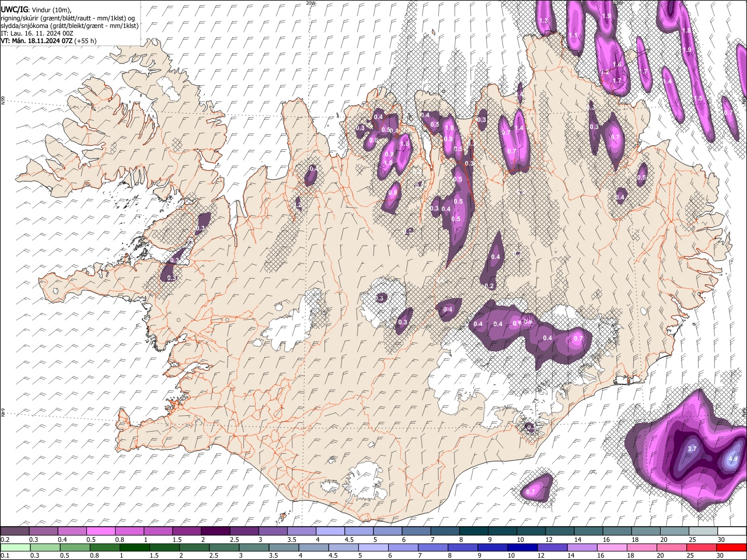Select upper legend swatch labeled 7
The image size is (747, 560).
[445, 531]
